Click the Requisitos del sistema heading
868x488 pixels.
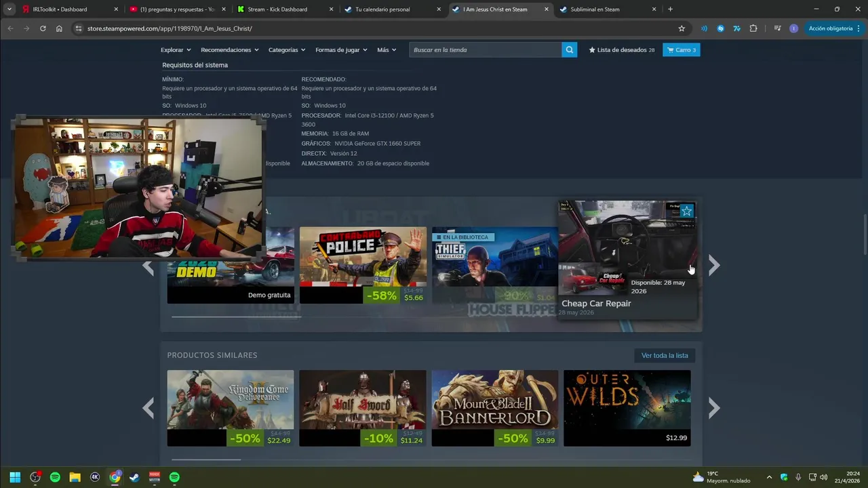[x=195, y=65]
